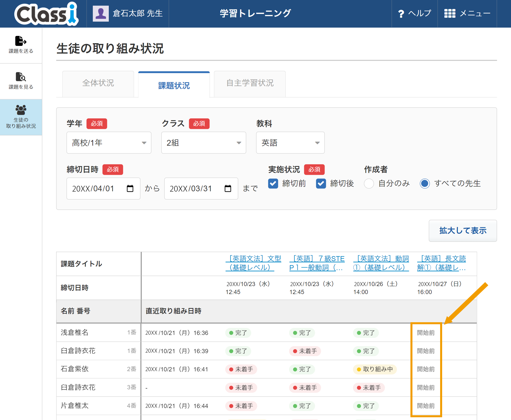Switch to the 課題状況 tab
Screen dimensions: 511x420
(x=174, y=85)
